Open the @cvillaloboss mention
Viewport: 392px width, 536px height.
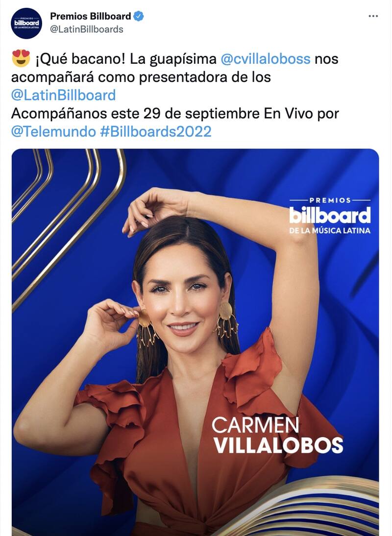tap(266, 59)
